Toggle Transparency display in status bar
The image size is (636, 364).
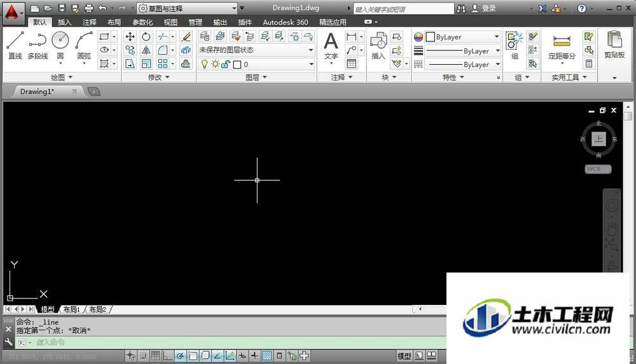click(x=267, y=356)
